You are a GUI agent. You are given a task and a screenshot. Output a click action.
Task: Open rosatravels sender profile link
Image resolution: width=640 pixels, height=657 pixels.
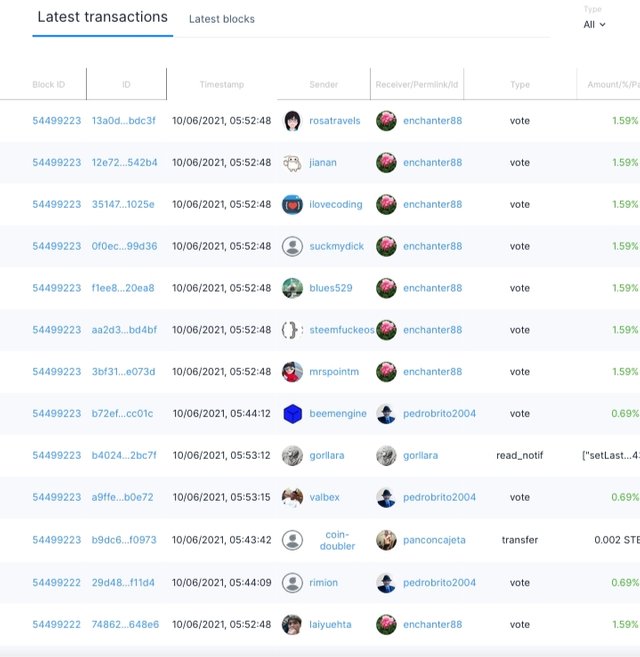click(335, 121)
